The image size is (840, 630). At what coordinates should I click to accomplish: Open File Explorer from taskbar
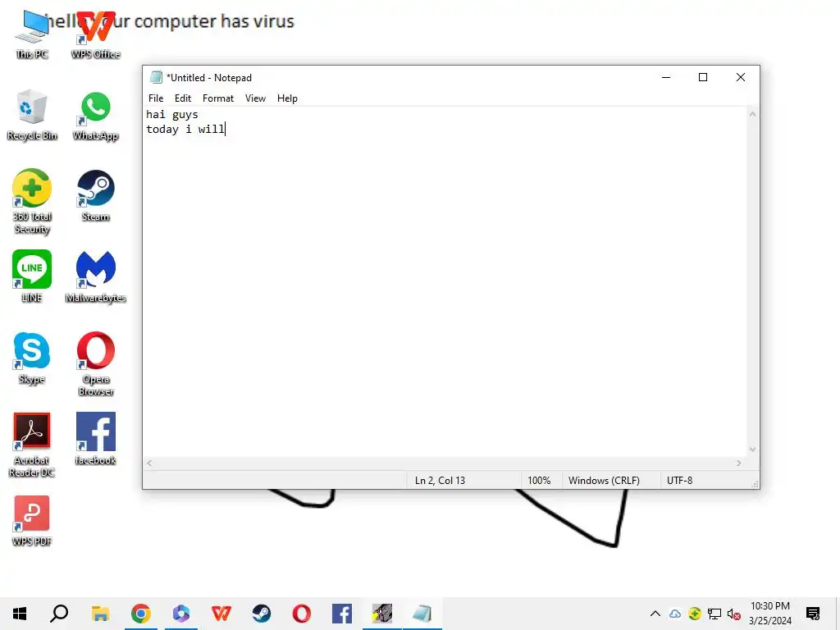tap(100, 614)
